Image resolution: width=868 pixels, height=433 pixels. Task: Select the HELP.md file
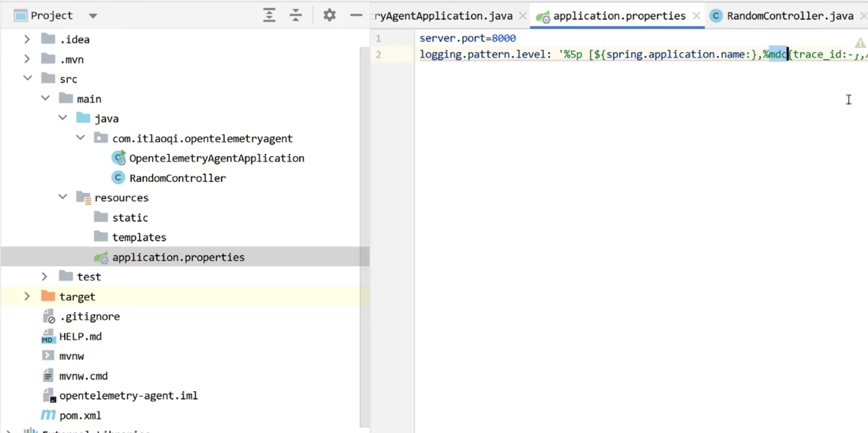coord(80,337)
